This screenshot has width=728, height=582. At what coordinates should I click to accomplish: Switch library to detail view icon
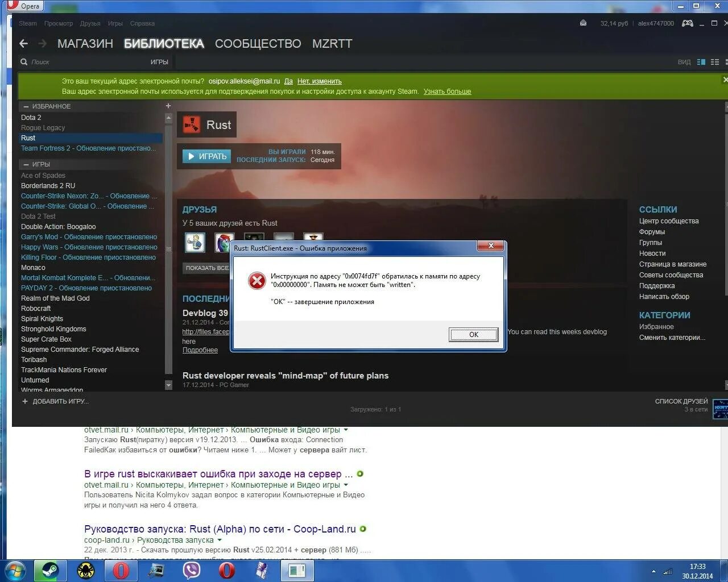pos(701,62)
